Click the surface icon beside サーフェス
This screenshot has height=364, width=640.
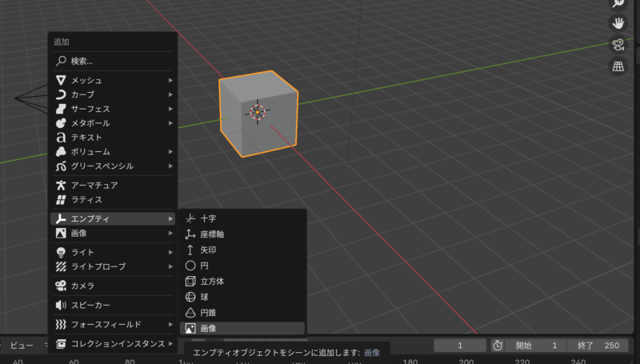click(61, 109)
